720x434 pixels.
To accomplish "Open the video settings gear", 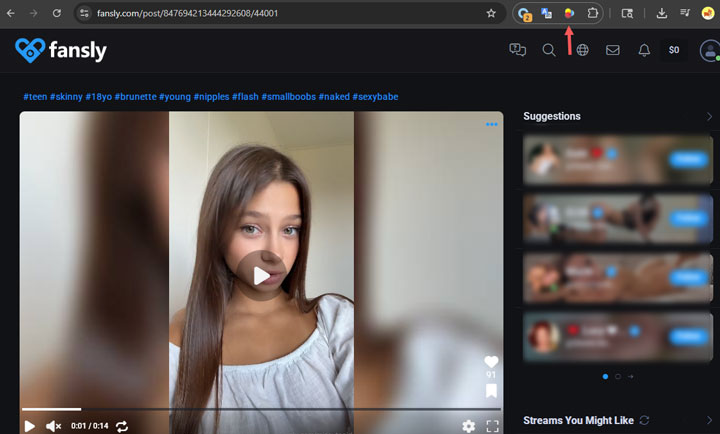I will pyautogui.click(x=468, y=426).
